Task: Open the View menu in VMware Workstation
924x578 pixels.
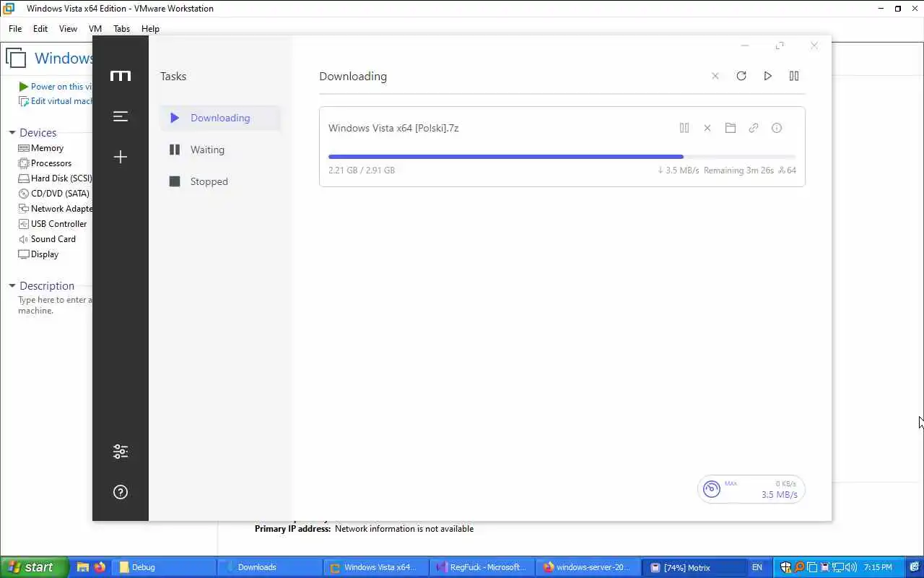Action: pyautogui.click(x=68, y=29)
